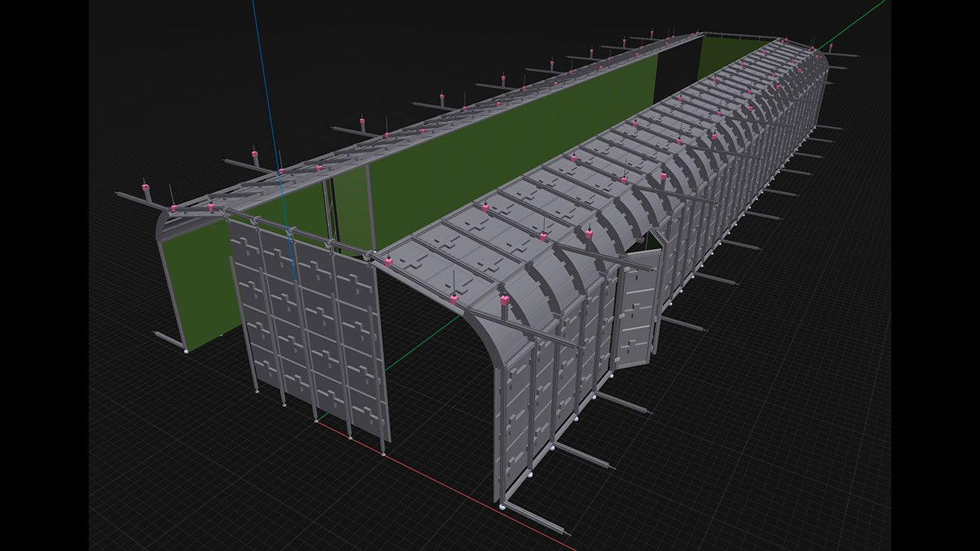The image size is (980, 551).
Task: Click the white foot under the front corner
Action: (x=501, y=506)
